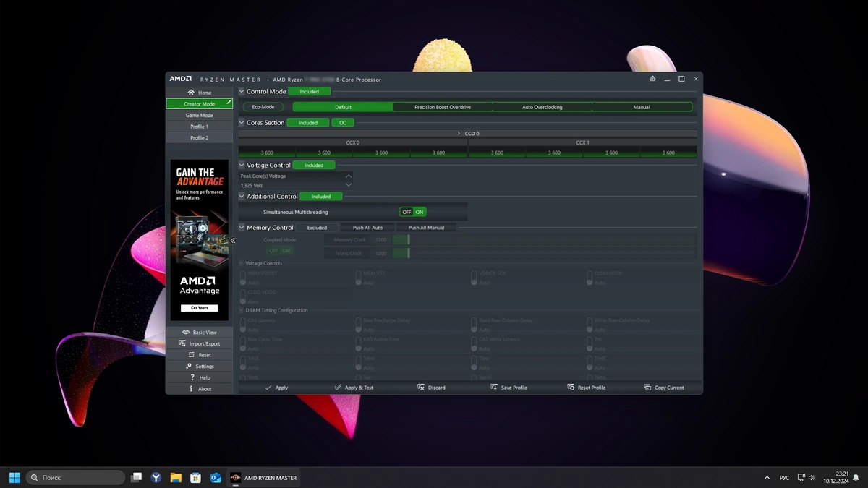868x488 pixels.
Task: Click the OC button in Cores Section
Action: point(343,123)
